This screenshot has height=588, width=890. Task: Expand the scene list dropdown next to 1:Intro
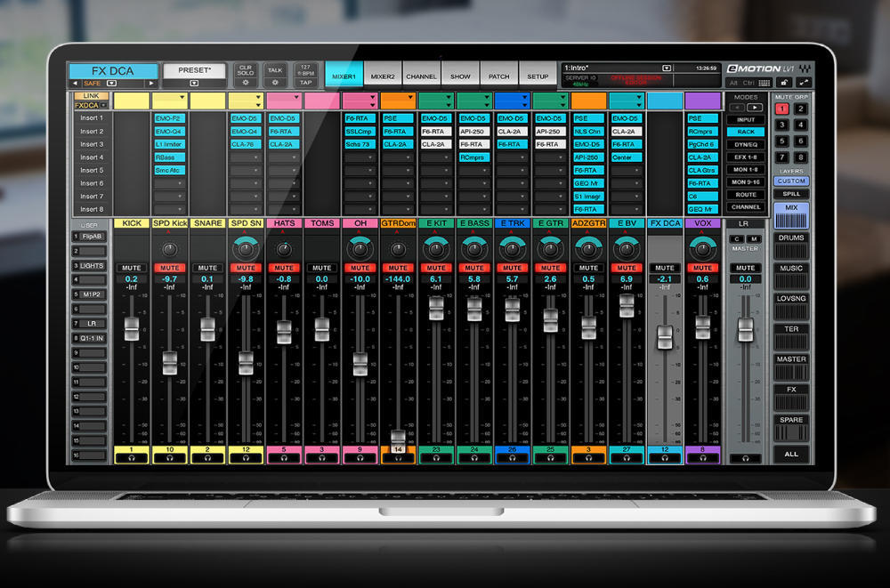point(666,68)
